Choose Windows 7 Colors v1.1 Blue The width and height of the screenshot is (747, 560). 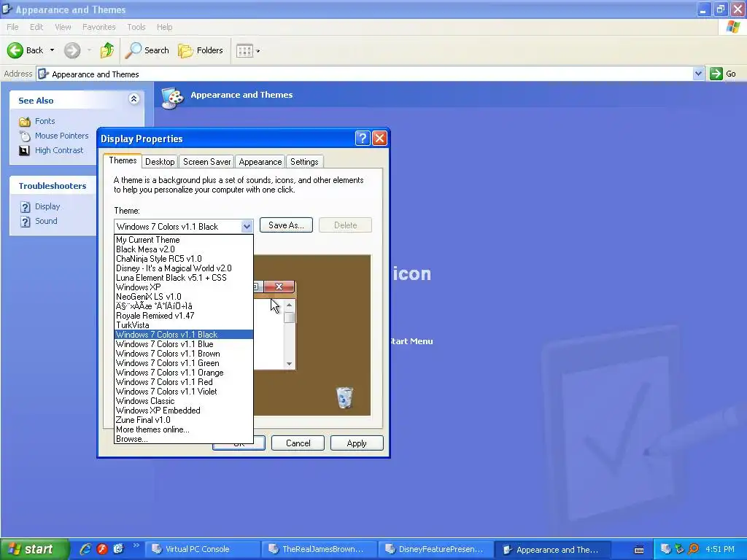click(x=183, y=344)
